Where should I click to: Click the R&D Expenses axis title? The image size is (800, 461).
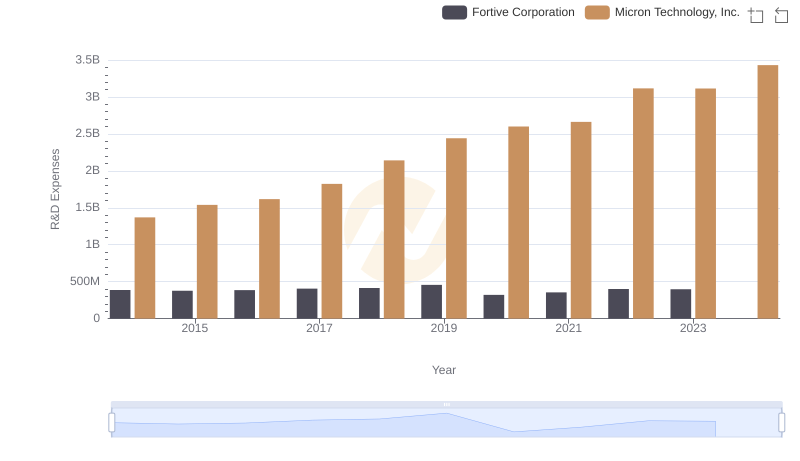coord(55,189)
